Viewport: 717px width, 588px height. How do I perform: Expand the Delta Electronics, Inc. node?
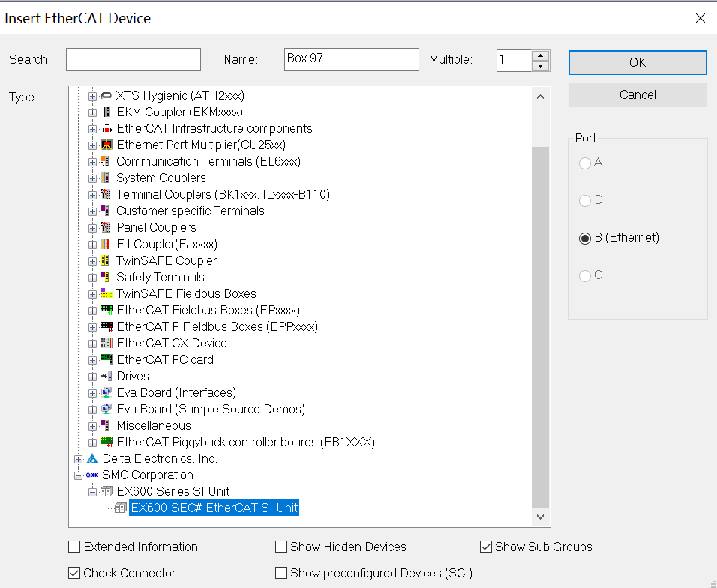point(78,459)
